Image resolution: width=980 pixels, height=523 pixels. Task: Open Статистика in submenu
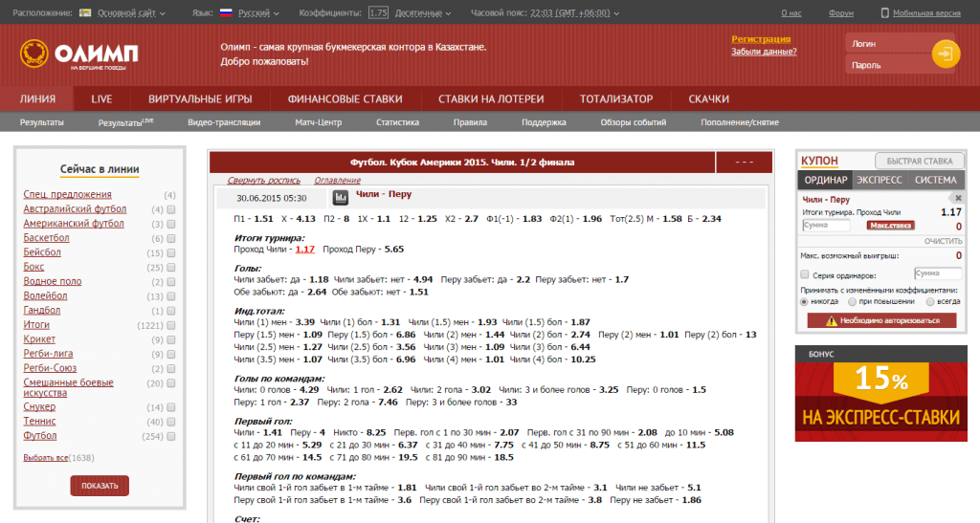coord(397,122)
